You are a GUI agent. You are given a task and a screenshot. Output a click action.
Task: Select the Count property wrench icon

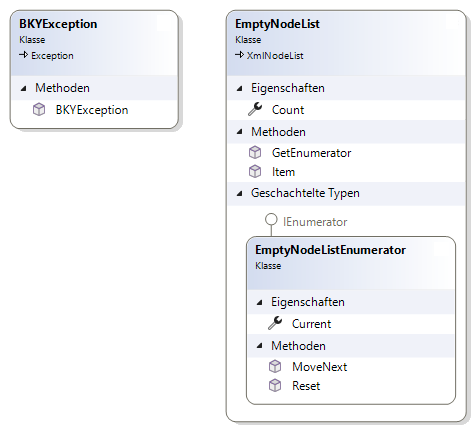tap(255, 109)
